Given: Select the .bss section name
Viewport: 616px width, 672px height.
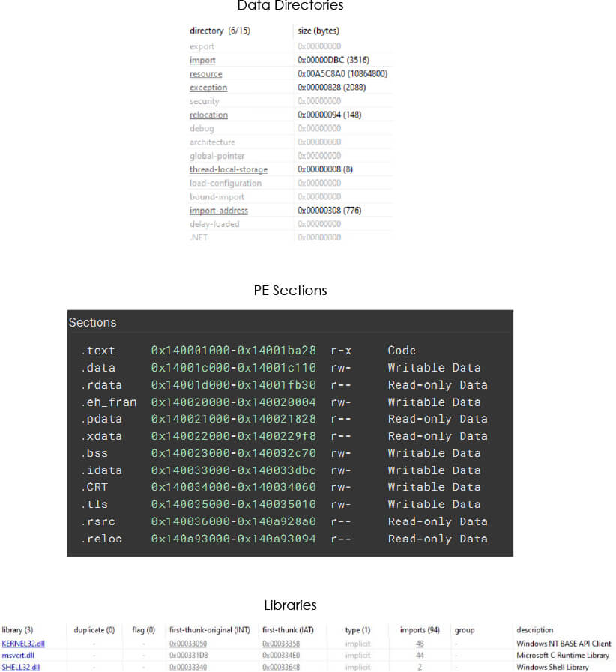Looking at the screenshot, I should pos(94,453).
